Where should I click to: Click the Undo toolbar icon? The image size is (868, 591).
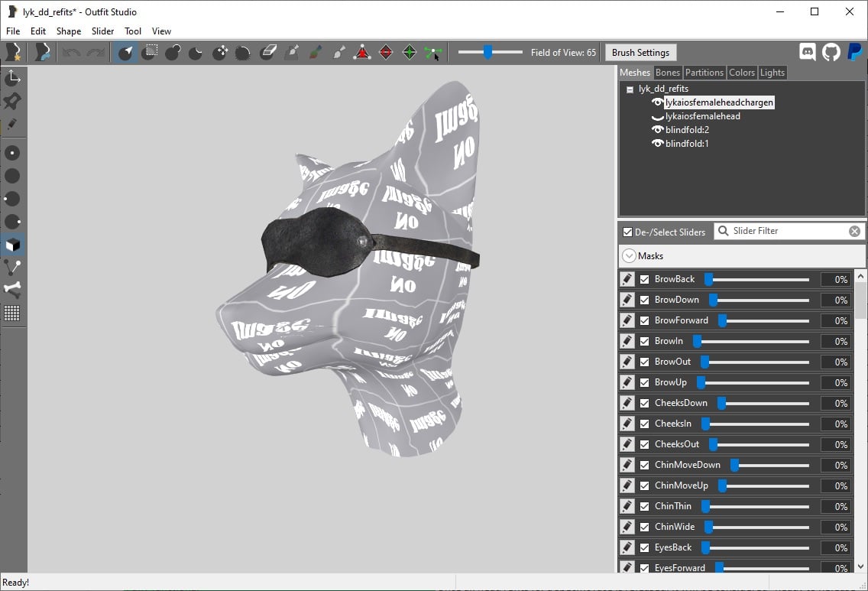pyautogui.click(x=72, y=53)
